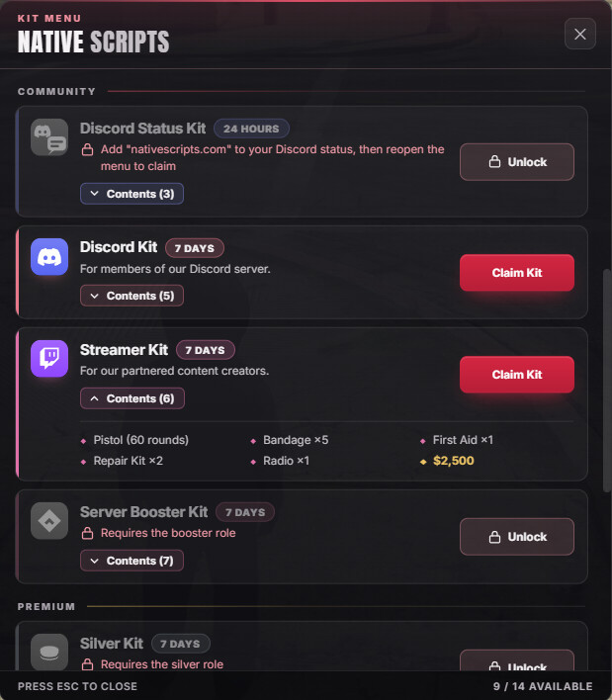Claim the Discord Kit
Viewport: 612px width, 700px height.
[517, 273]
